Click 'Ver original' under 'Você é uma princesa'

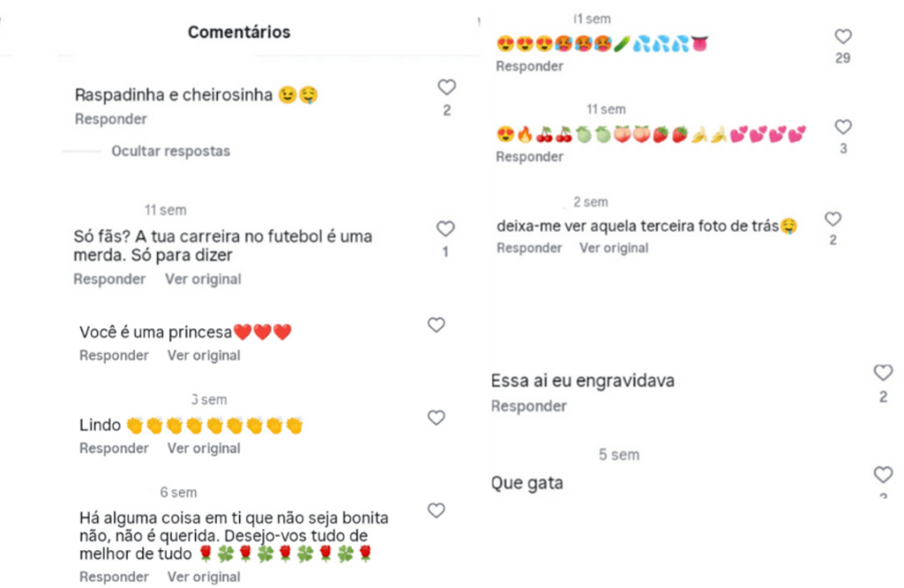tap(204, 355)
